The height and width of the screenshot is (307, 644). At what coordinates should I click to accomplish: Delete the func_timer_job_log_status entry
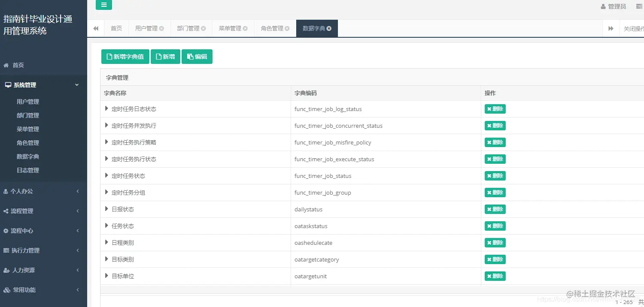(495, 109)
